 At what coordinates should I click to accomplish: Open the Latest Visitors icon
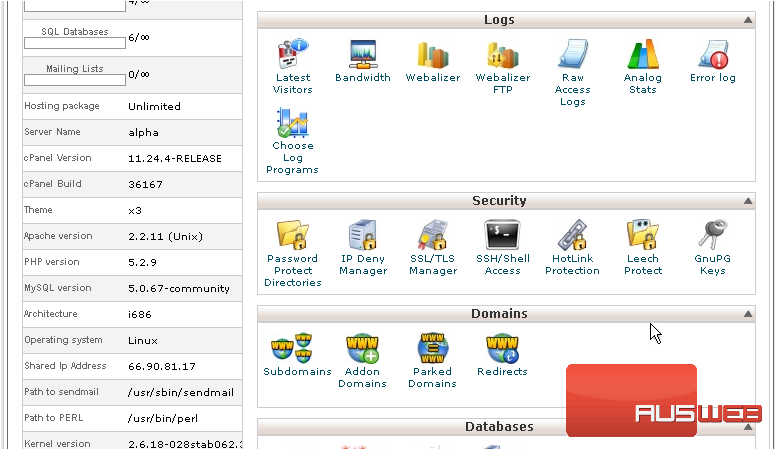pyautogui.click(x=293, y=54)
